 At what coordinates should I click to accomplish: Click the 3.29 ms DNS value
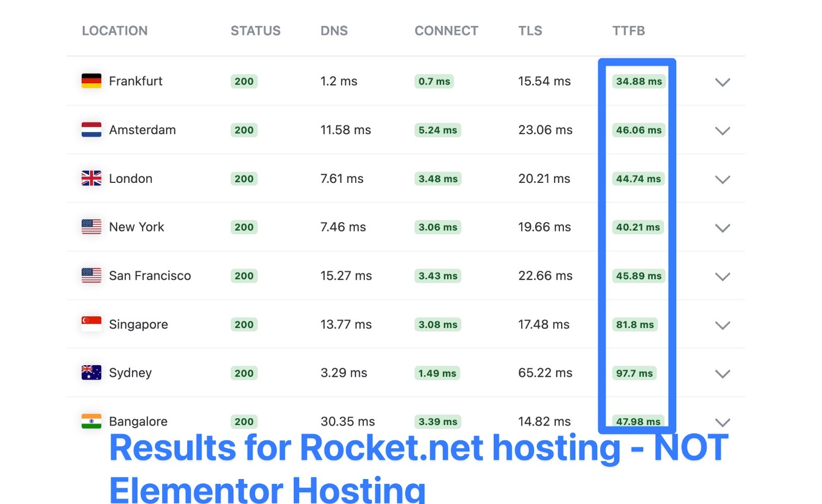[344, 373]
